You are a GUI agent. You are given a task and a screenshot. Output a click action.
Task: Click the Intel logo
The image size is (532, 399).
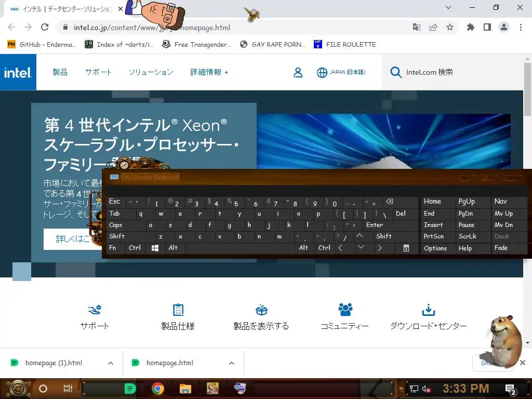18,72
